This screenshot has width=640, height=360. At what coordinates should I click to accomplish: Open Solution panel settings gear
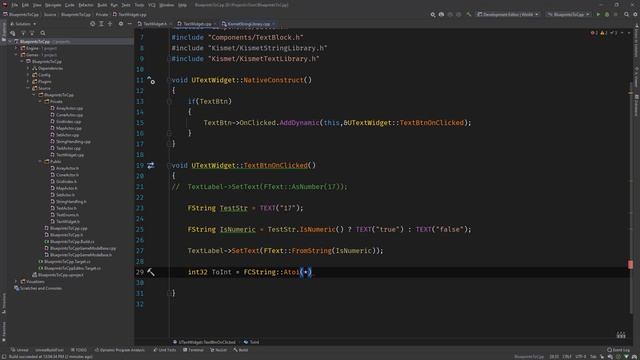(x=121, y=24)
